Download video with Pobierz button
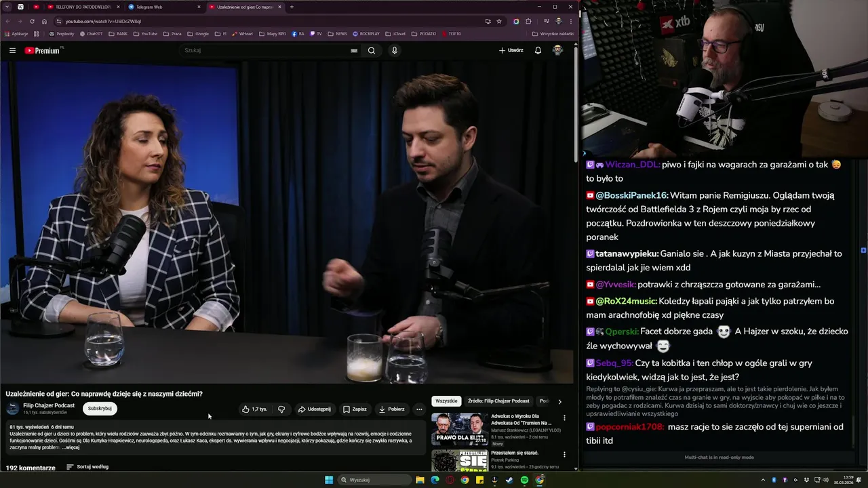The image size is (868, 488). tap(391, 409)
